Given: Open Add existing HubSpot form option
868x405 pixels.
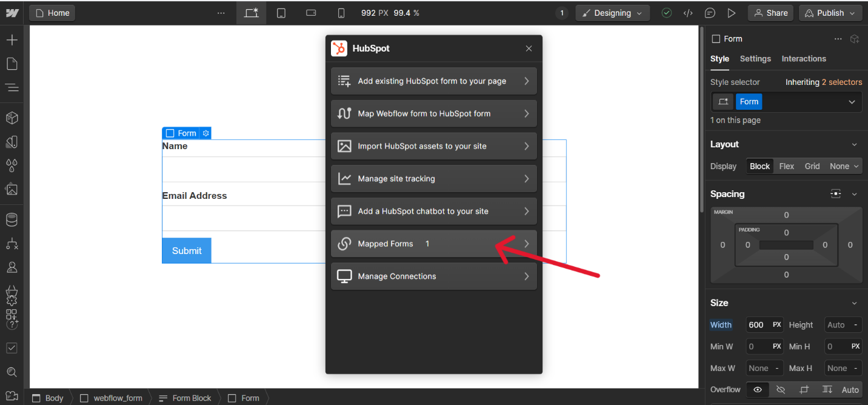Looking at the screenshot, I should click(434, 81).
